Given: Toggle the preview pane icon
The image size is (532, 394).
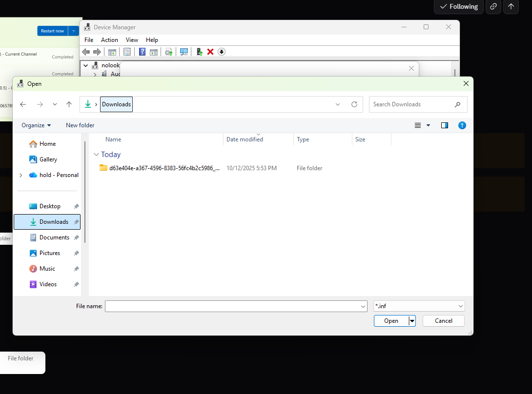Looking at the screenshot, I should [445, 125].
